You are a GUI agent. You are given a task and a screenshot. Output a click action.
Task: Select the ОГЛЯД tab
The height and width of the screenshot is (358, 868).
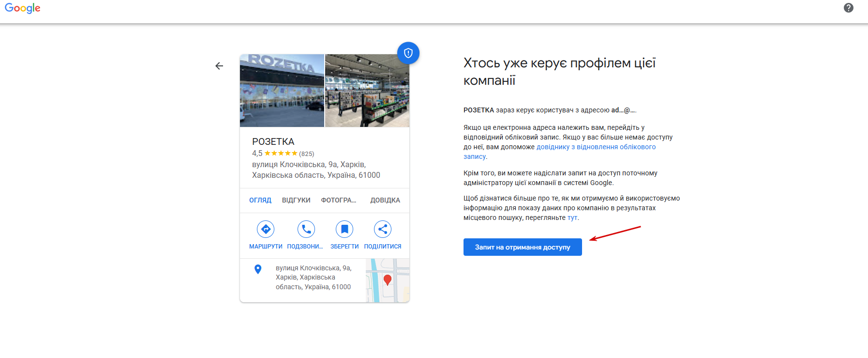point(260,200)
